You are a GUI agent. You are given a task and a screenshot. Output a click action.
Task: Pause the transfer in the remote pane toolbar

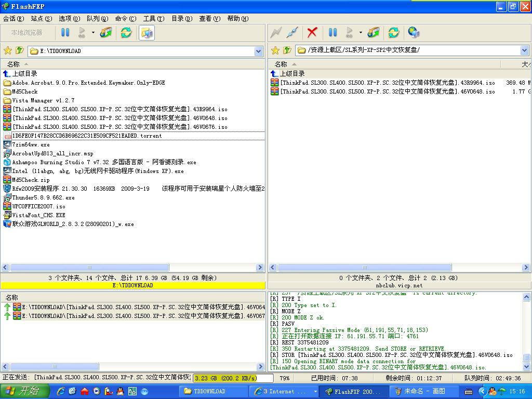tap(333, 33)
